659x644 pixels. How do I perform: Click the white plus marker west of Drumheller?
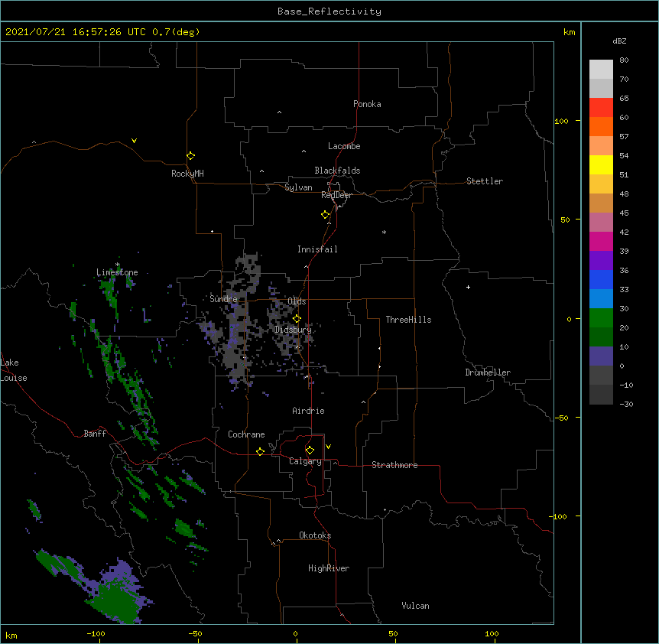pyautogui.click(x=468, y=287)
